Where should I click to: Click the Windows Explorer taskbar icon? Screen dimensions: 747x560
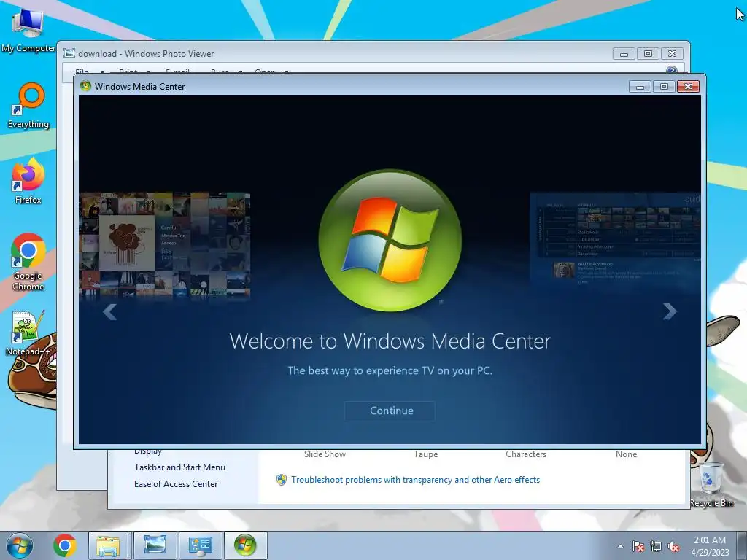[x=108, y=545]
